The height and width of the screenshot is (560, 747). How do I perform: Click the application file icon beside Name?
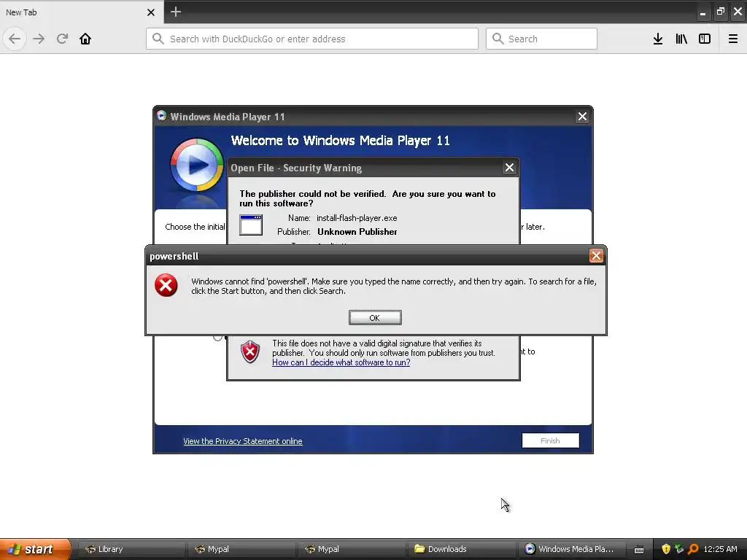251,225
